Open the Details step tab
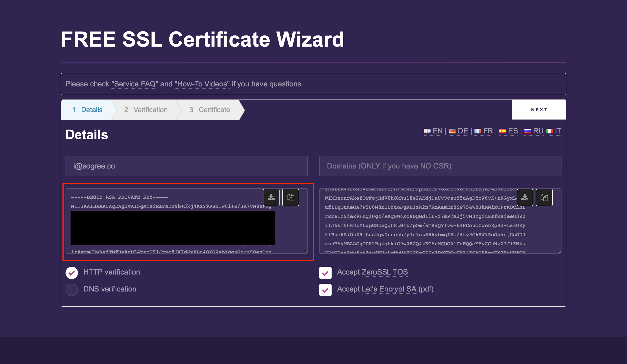 (87, 110)
